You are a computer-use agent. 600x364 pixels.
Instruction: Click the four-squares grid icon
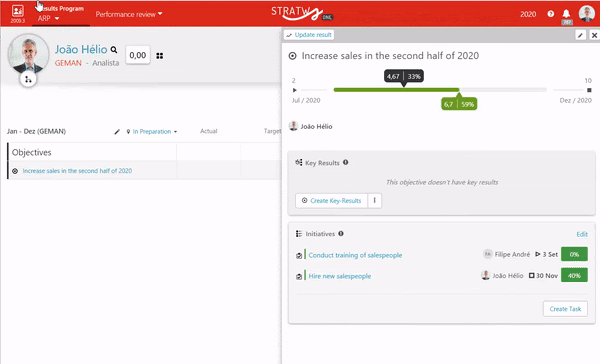click(x=160, y=56)
